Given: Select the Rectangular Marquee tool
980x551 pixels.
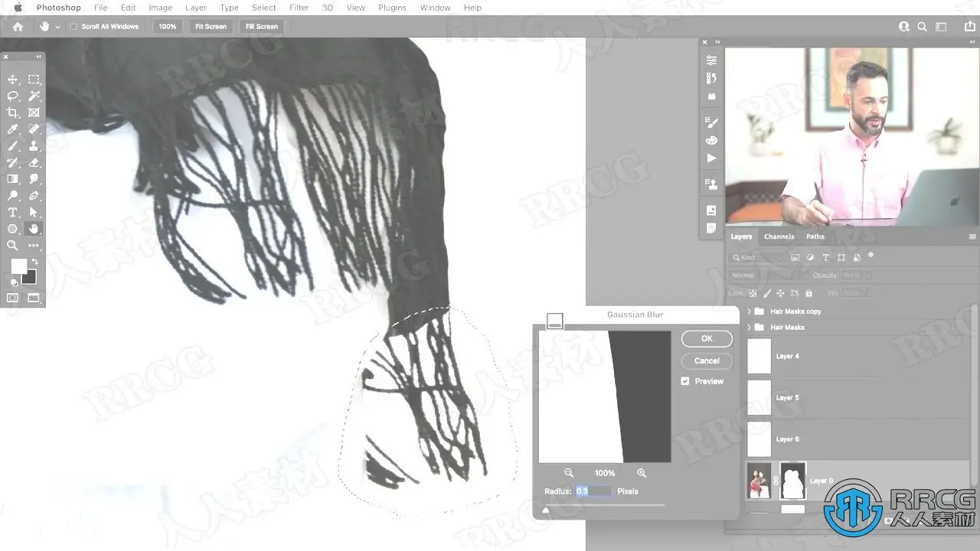Looking at the screenshot, I should 34,80.
